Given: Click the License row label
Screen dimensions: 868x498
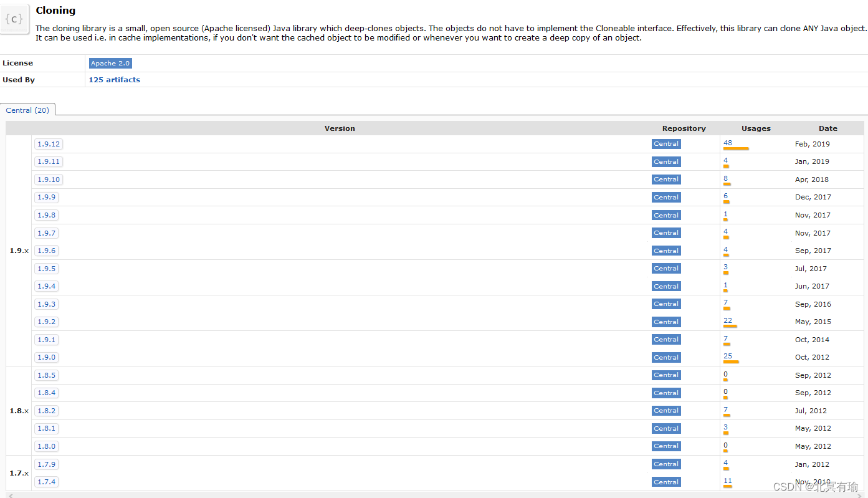Looking at the screenshot, I should click(x=17, y=63).
